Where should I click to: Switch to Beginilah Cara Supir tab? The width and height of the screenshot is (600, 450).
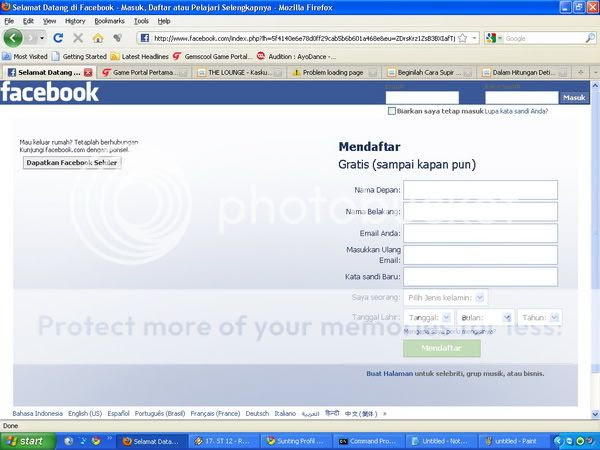[429, 72]
